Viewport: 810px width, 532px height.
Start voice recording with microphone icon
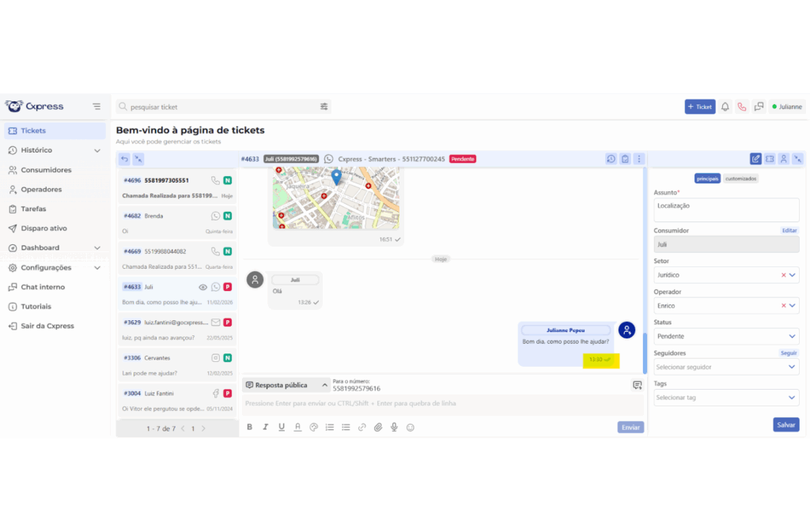pos(394,427)
